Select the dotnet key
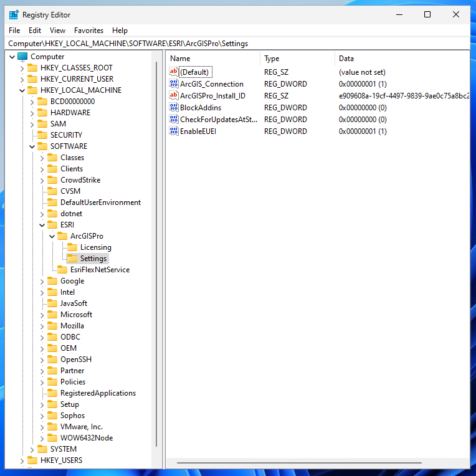Viewport: 476px width, 476px height. 72,214
